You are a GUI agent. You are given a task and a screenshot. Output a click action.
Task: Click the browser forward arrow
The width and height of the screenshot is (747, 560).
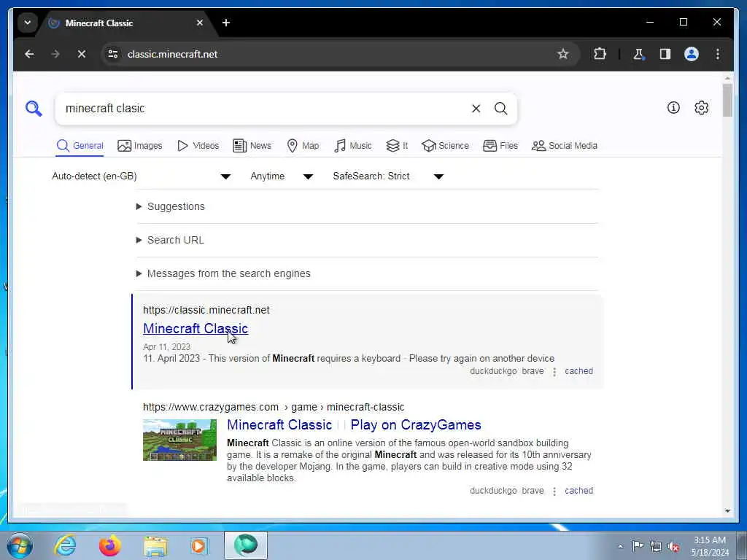coord(55,54)
